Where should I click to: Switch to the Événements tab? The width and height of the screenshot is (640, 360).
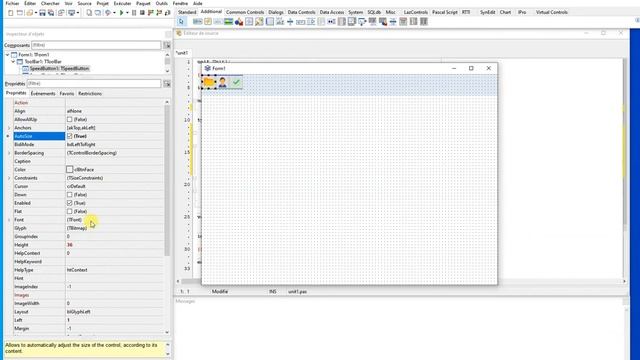click(x=43, y=93)
